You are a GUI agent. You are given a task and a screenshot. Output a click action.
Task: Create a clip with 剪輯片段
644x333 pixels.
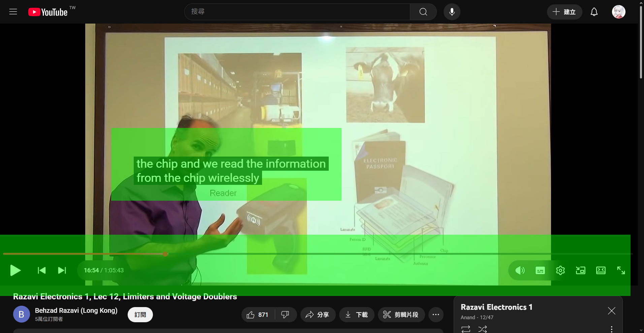[x=401, y=314]
